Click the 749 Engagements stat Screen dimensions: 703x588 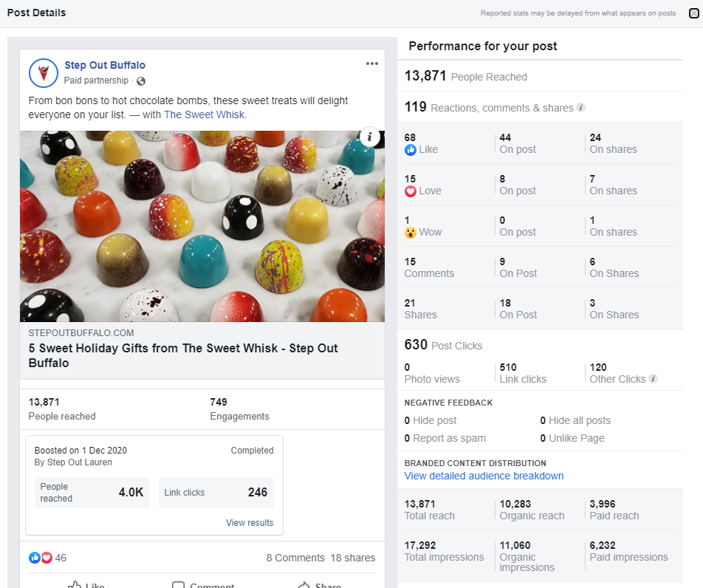tap(239, 409)
